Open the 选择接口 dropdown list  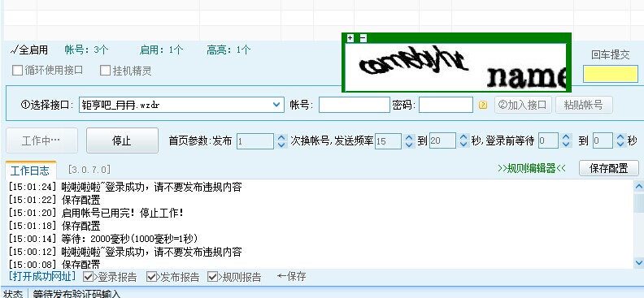coord(276,105)
